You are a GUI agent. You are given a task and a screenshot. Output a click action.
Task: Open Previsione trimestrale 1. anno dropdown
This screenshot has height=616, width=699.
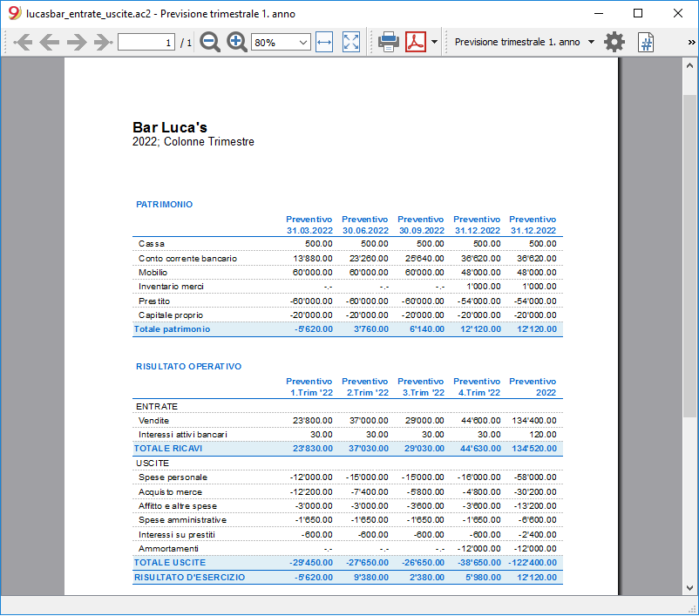pyautogui.click(x=525, y=42)
